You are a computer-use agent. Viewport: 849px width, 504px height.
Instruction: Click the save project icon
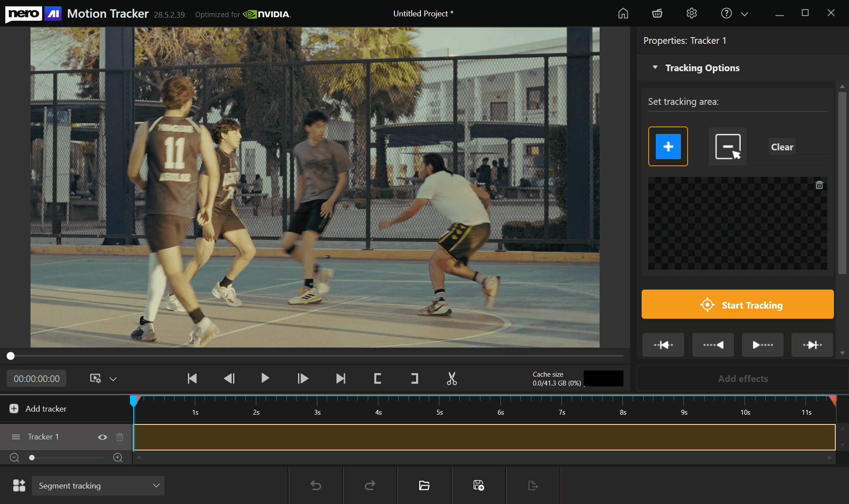[x=478, y=485]
